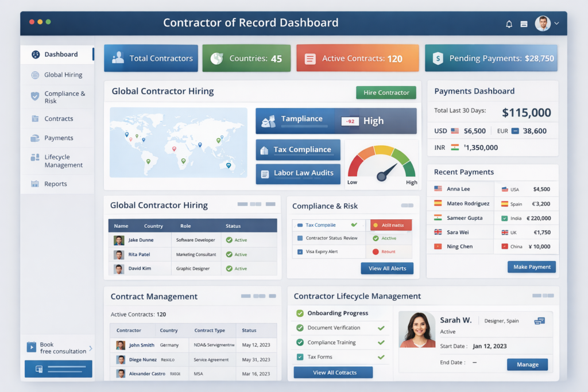The width and height of the screenshot is (588, 392).
Task: Click Sarah W.'s message icon
Action: click(539, 321)
